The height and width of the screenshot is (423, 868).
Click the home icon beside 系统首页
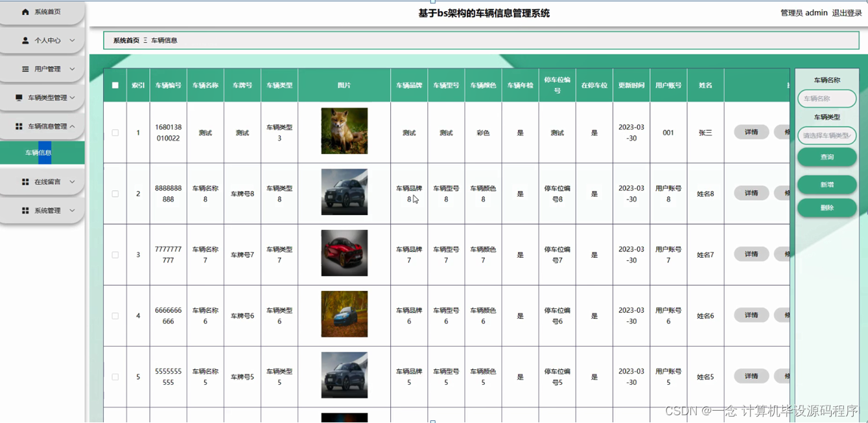pyautogui.click(x=25, y=12)
